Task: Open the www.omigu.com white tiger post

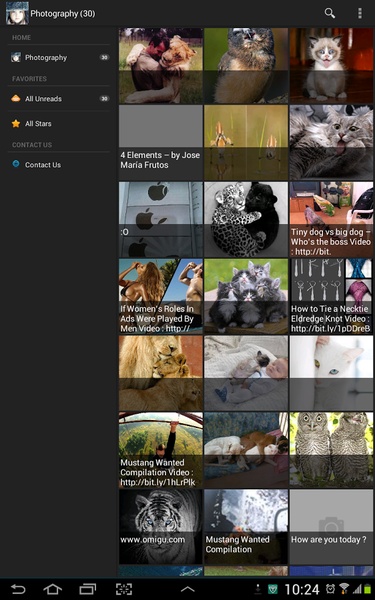Action: pyautogui.click(x=161, y=527)
